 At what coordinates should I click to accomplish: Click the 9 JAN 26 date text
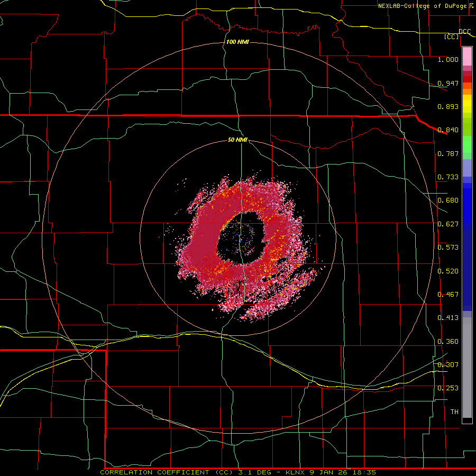(x=328, y=472)
